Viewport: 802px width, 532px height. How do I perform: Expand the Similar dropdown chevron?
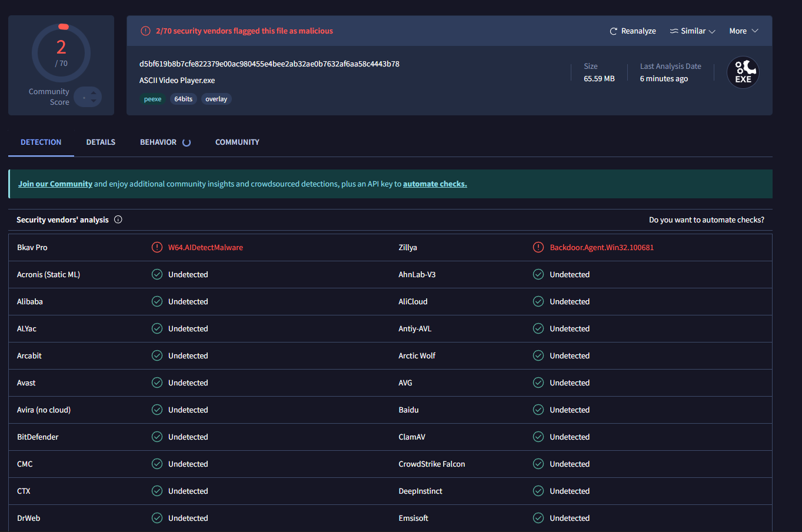712,31
